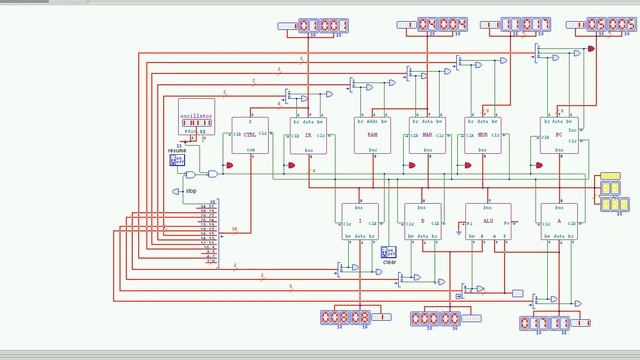
Task: Select the CTRL control unit block
Action: (x=250, y=136)
